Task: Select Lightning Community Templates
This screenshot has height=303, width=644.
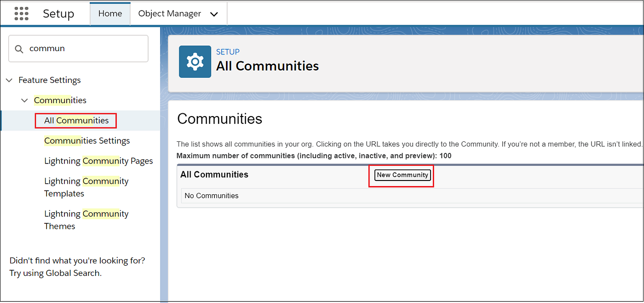Action: tap(86, 187)
